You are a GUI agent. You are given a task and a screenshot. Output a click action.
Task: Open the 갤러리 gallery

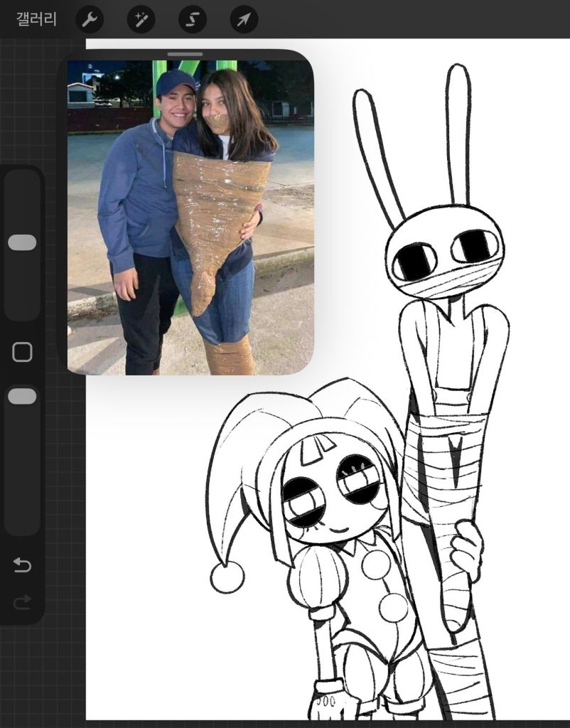tap(36, 19)
